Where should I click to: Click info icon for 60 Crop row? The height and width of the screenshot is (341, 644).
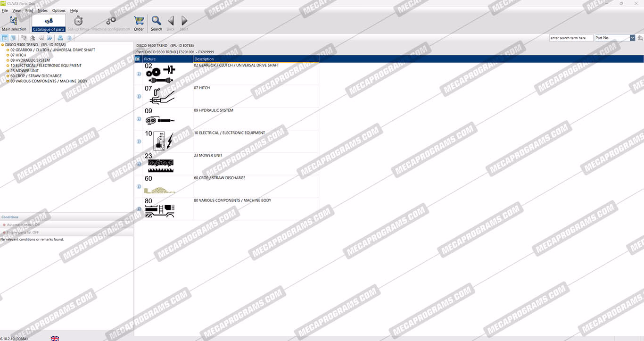pyautogui.click(x=139, y=186)
